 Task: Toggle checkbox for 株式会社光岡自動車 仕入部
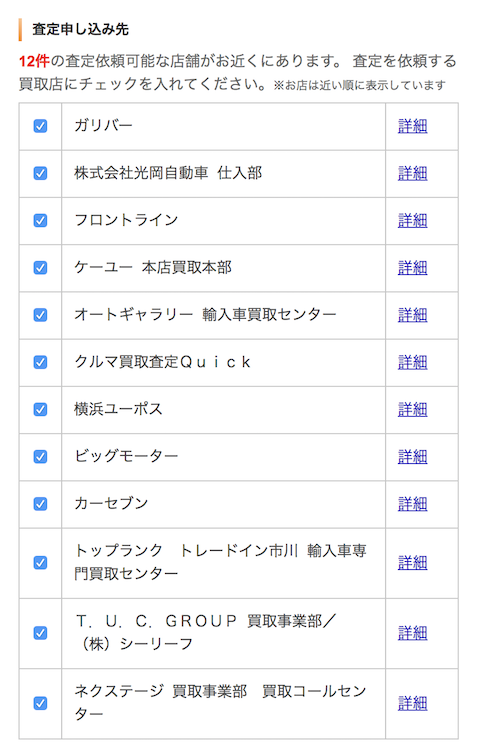click(40, 173)
